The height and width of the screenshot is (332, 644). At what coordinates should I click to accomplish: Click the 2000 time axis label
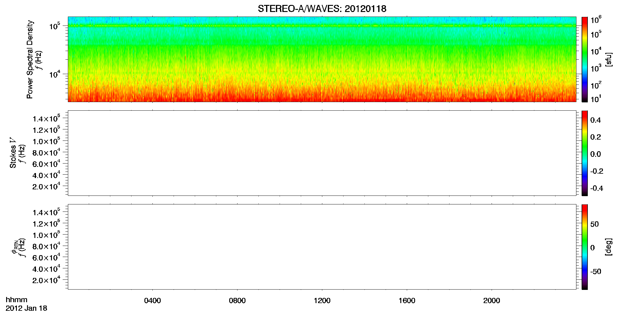492,301
